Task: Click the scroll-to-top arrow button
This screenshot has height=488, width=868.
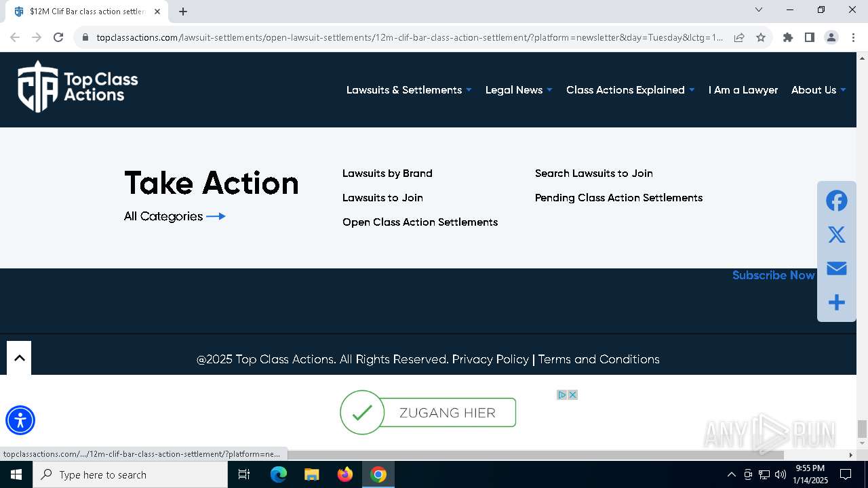Action: point(19,358)
